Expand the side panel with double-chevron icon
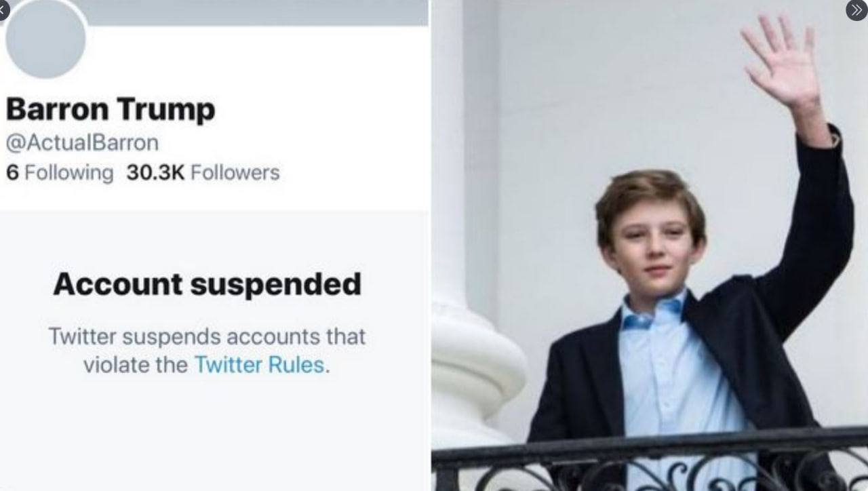 tap(856, 9)
